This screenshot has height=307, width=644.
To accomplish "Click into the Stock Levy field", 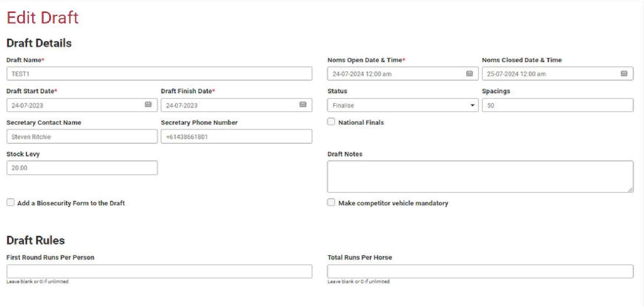I will 82,168.
